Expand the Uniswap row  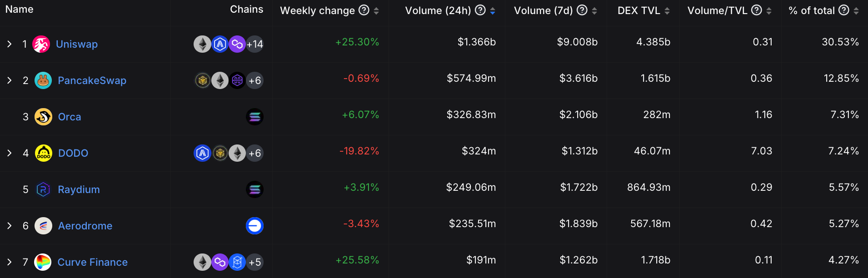click(10, 44)
